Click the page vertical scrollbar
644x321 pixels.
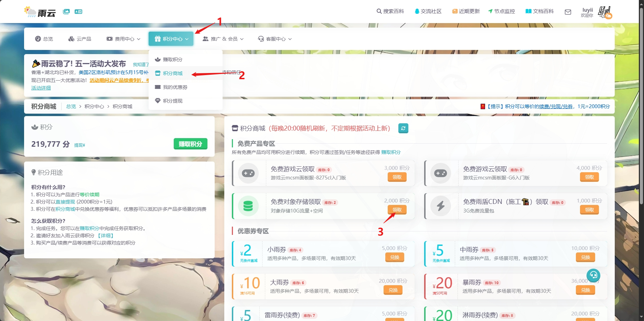click(641, 138)
